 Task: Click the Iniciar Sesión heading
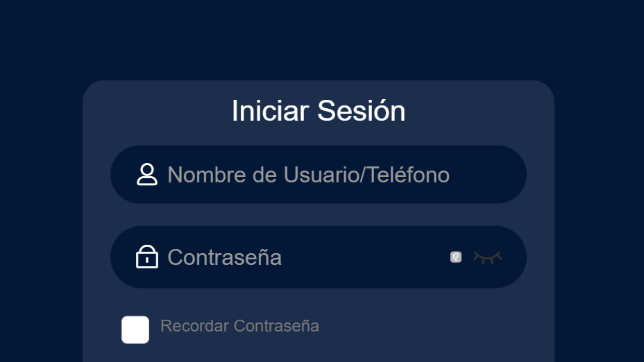coord(319,111)
